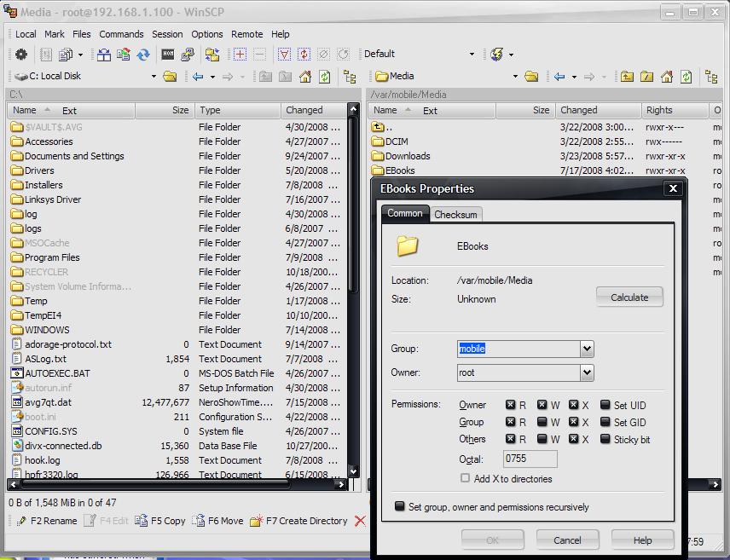
Task: Open the Commands menu
Action: point(121,34)
